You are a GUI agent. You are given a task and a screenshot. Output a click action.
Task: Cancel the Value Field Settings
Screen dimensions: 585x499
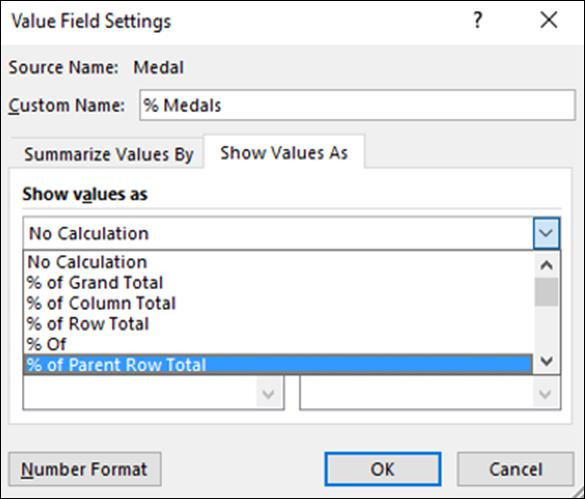tap(516, 469)
